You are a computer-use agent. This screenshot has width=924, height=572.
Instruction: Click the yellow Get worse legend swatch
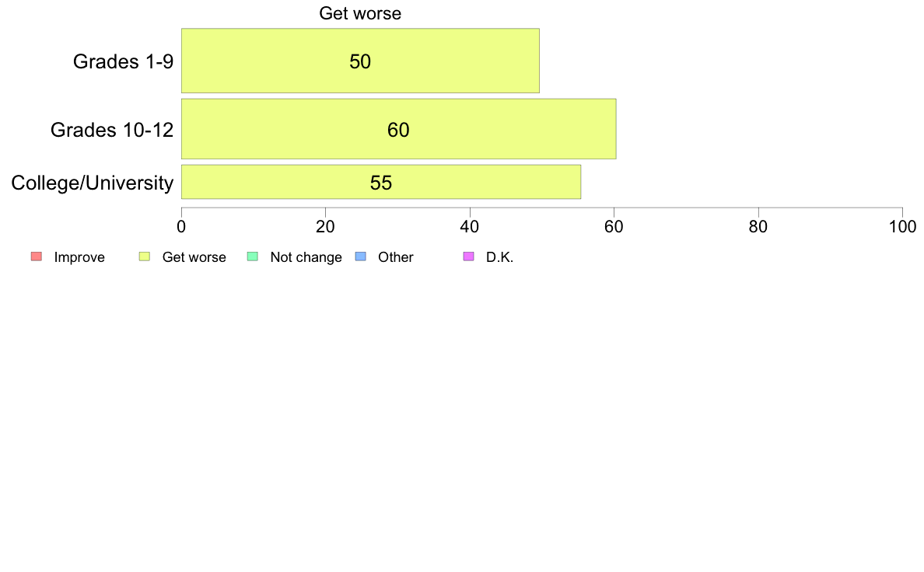click(x=145, y=256)
